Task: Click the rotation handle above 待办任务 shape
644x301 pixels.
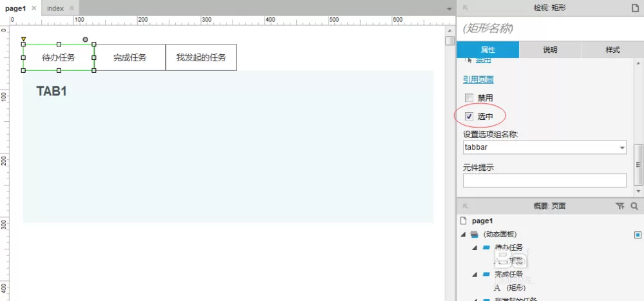Action: click(x=85, y=39)
